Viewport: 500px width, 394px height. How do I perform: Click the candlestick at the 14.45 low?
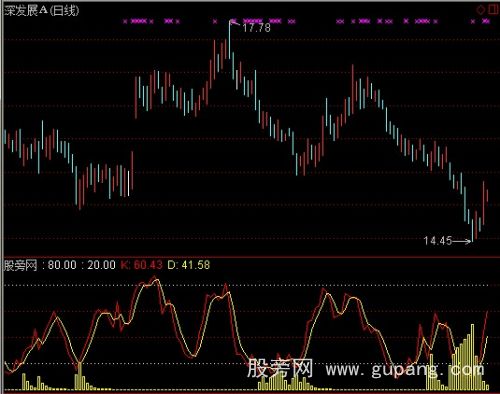coord(472,230)
